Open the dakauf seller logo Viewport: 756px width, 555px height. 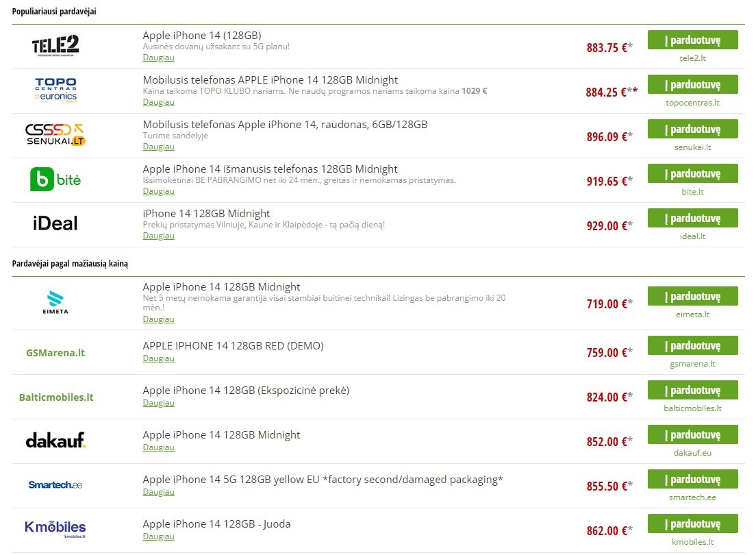point(55,440)
